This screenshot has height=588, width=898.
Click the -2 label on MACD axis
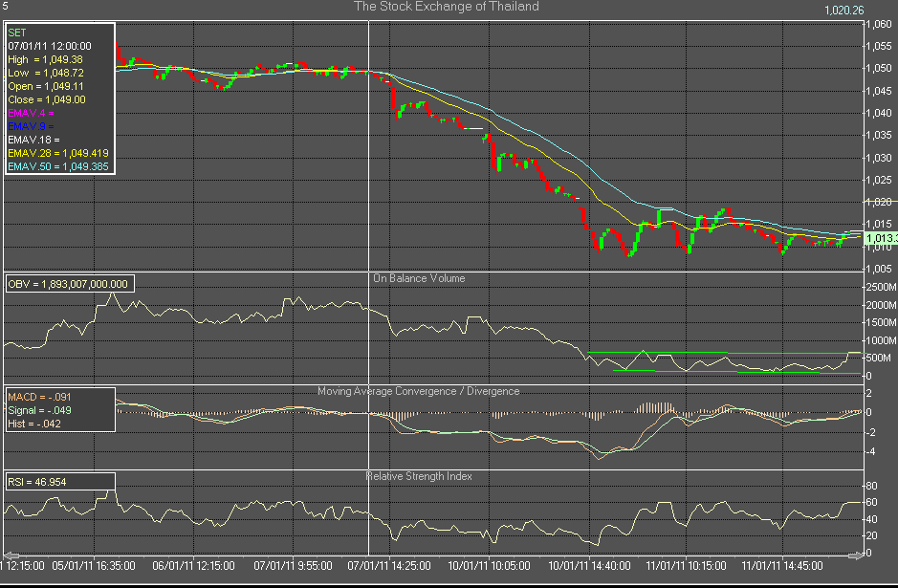[x=868, y=432]
